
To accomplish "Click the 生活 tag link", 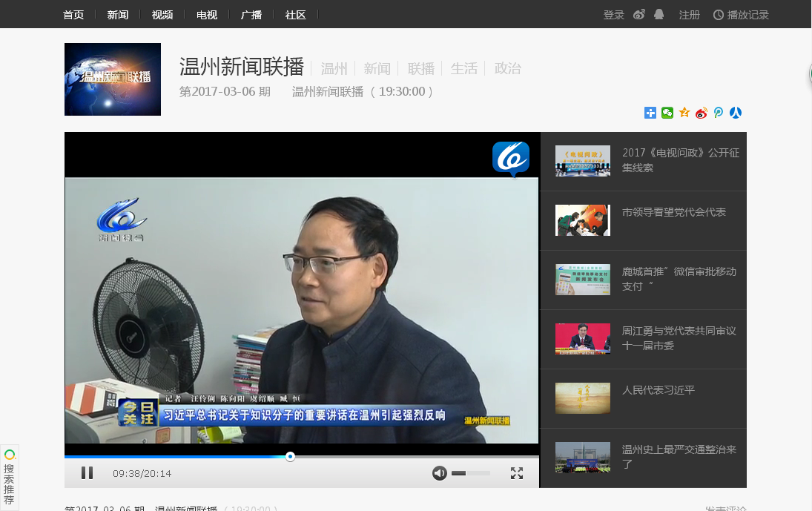I will click(x=464, y=68).
